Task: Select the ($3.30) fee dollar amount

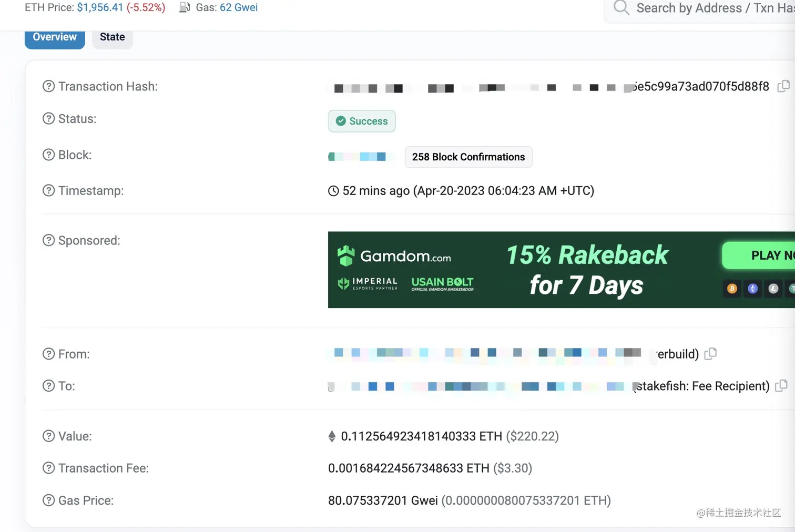Action: [x=513, y=468]
